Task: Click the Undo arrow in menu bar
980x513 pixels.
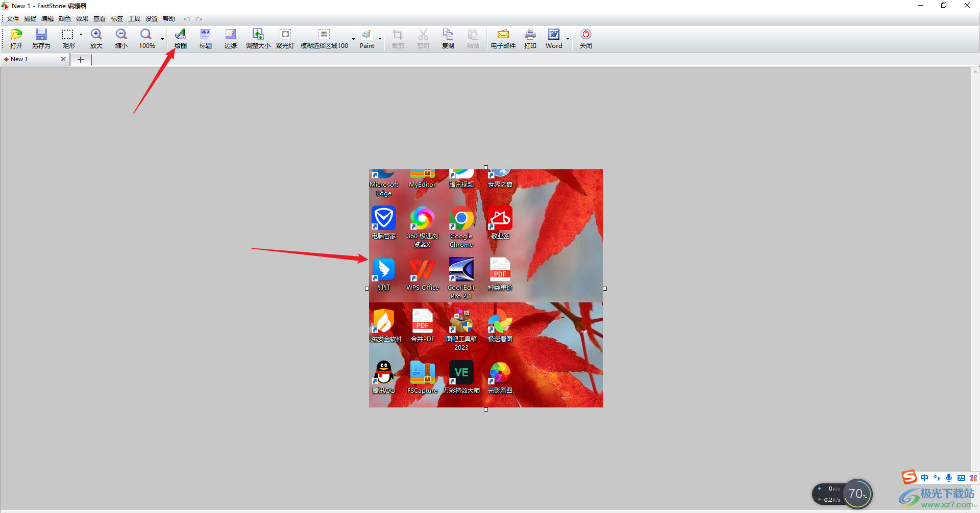Action: coord(187,19)
